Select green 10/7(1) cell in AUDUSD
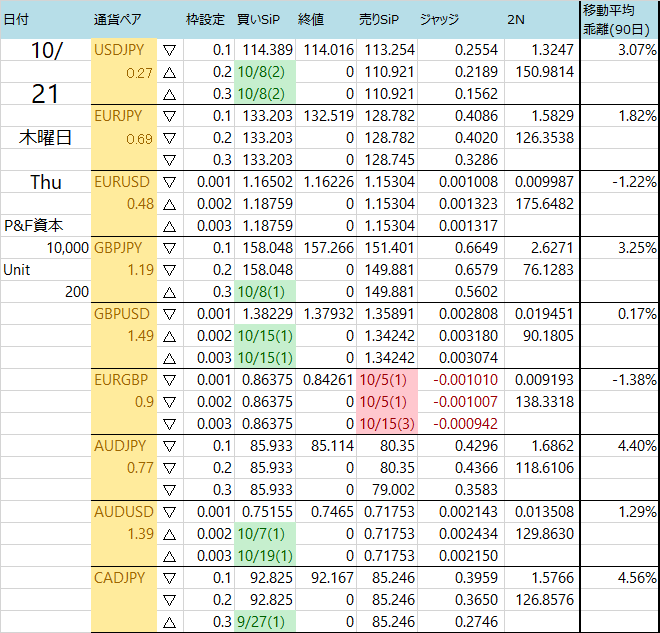The width and height of the screenshot is (660, 633). [x=265, y=534]
